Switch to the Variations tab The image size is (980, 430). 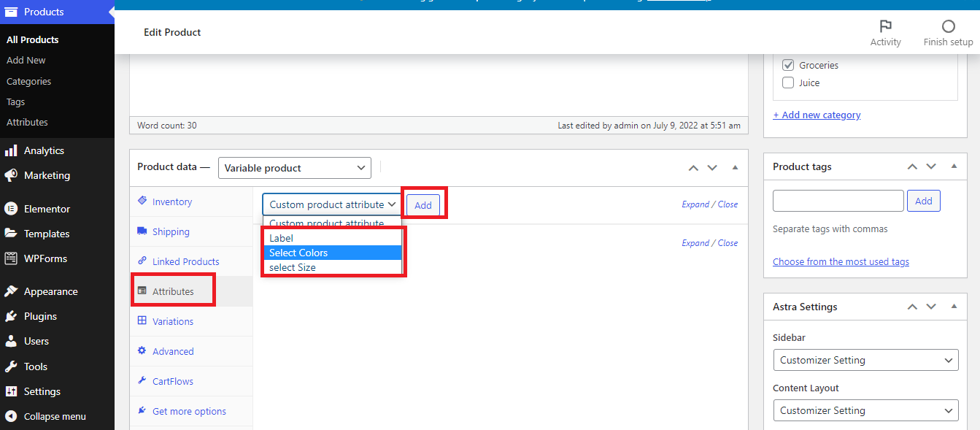coord(173,321)
